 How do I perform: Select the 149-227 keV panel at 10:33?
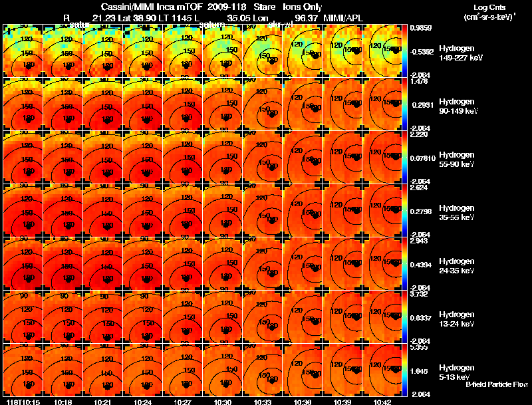[x=262, y=51]
